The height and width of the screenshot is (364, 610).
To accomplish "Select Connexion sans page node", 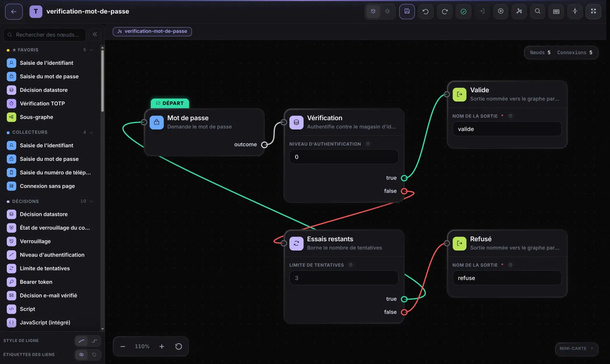I will tap(50, 186).
